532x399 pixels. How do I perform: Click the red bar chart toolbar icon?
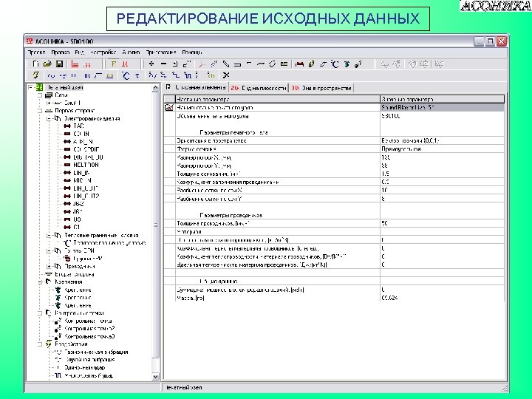(75, 64)
